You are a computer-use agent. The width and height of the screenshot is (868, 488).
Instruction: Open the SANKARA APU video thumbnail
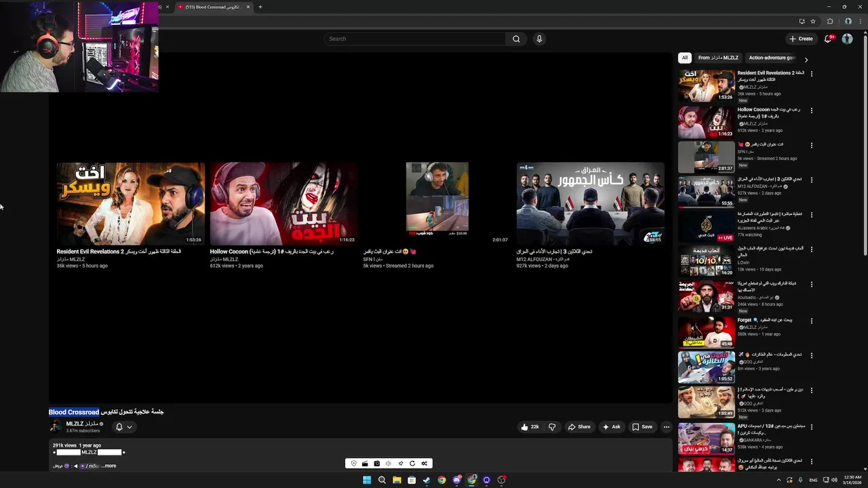point(706,438)
